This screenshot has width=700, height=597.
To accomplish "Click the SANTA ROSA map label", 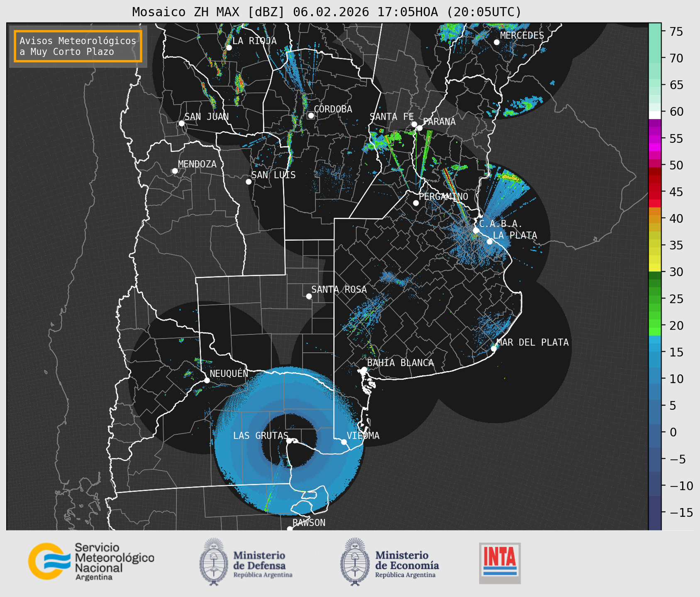I will click(x=339, y=289).
